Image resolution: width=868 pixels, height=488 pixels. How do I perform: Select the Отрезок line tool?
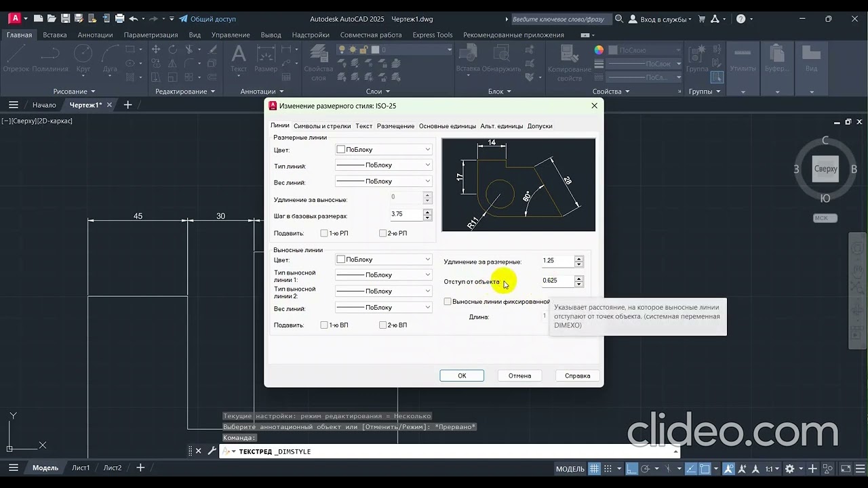pos(16,58)
